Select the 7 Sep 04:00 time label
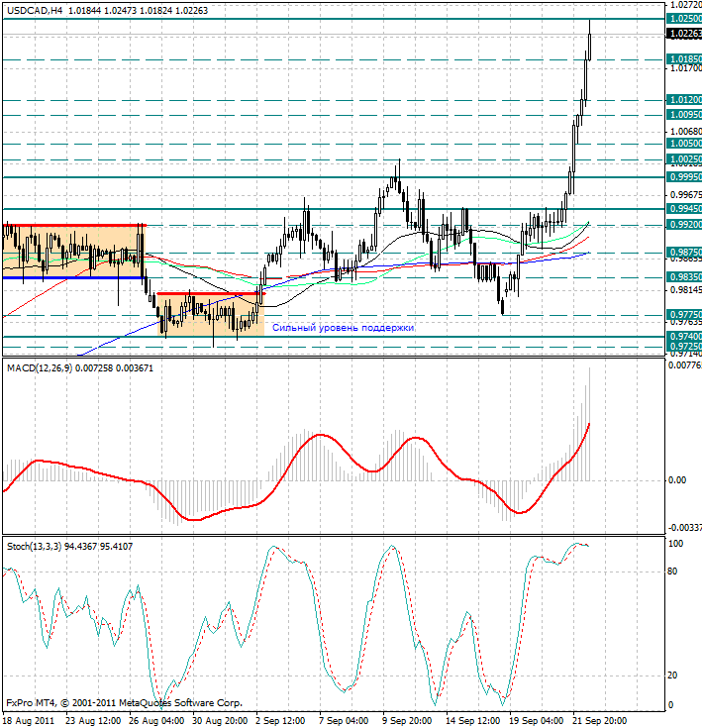The image size is (702, 728). pos(344,720)
